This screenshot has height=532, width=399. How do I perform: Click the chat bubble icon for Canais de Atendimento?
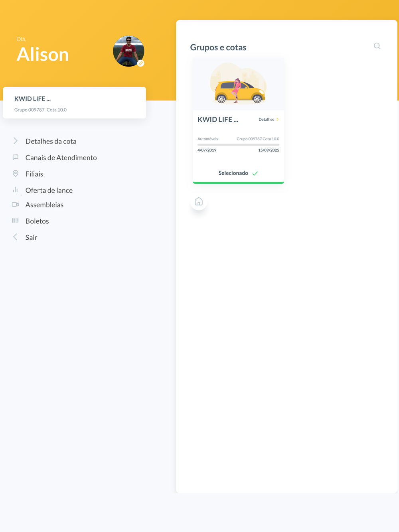coord(16,157)
